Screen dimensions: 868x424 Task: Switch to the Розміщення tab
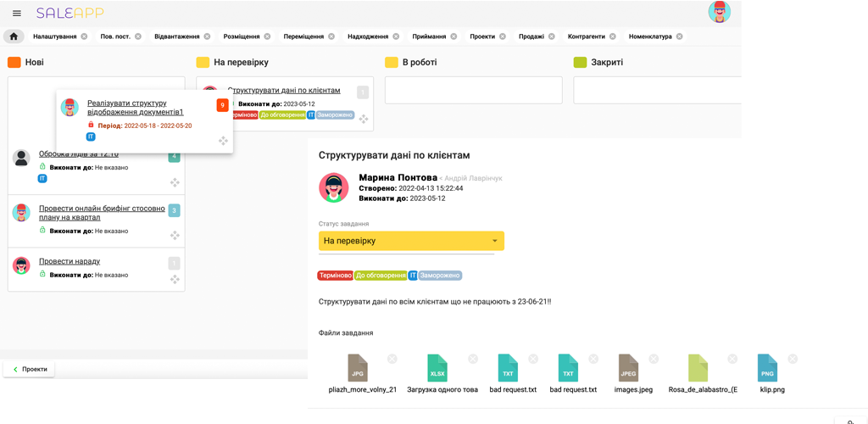pos(242,36)
